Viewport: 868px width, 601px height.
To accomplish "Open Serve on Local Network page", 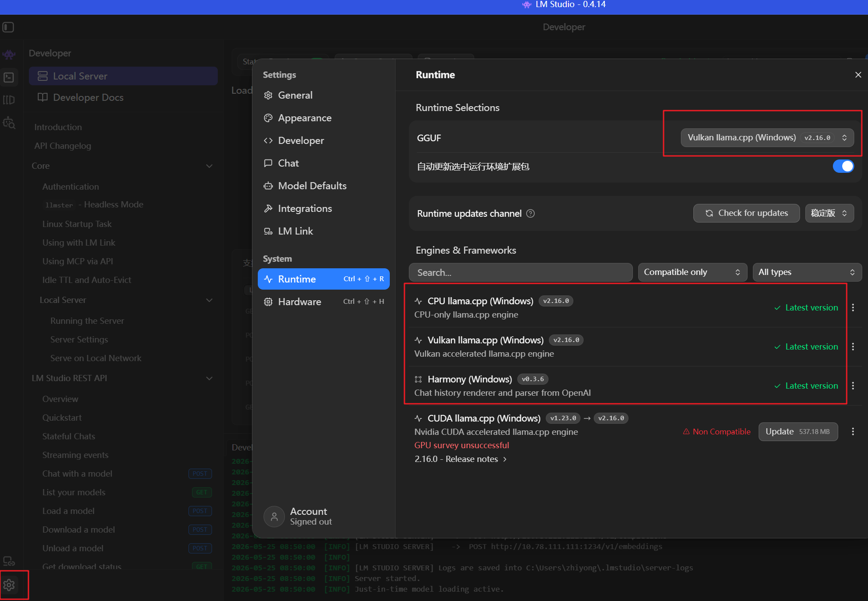I will tap(96, 358).
